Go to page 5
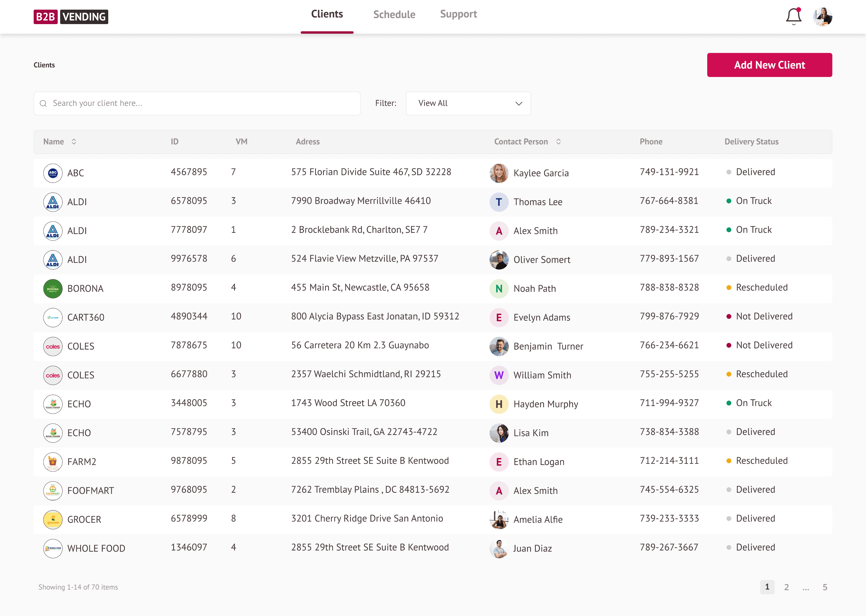The width and height of the screenshot is (866, 616). pyautogui.click(x=825, y=587)
